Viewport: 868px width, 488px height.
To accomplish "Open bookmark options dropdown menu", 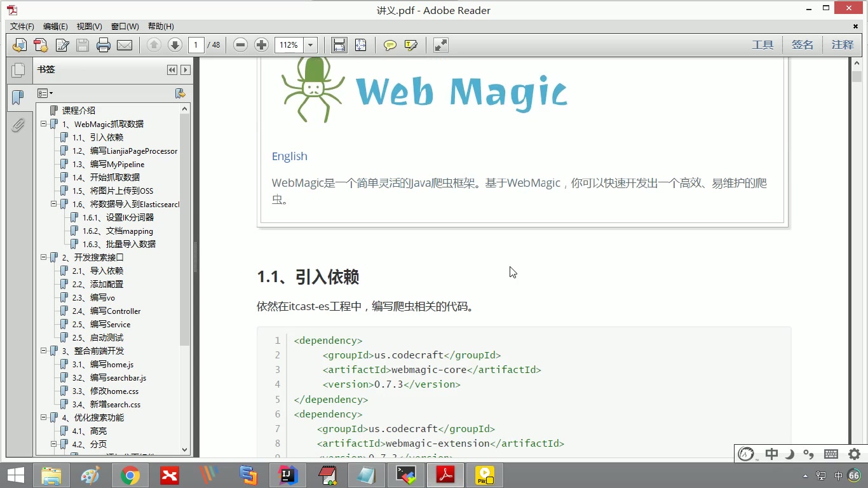I will click(x=44, y=93).
